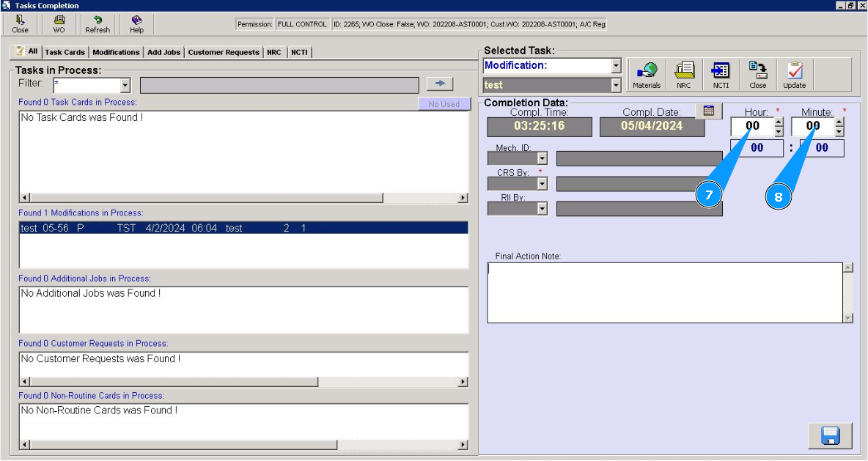Click the Close icon in Selected Task panel

[x=758, y=75]
